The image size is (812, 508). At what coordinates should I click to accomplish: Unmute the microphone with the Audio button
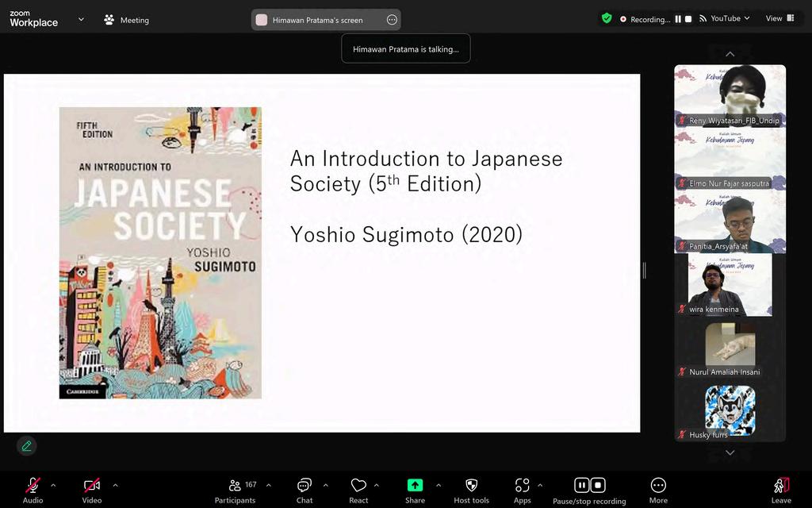click(x=33, y=490)
